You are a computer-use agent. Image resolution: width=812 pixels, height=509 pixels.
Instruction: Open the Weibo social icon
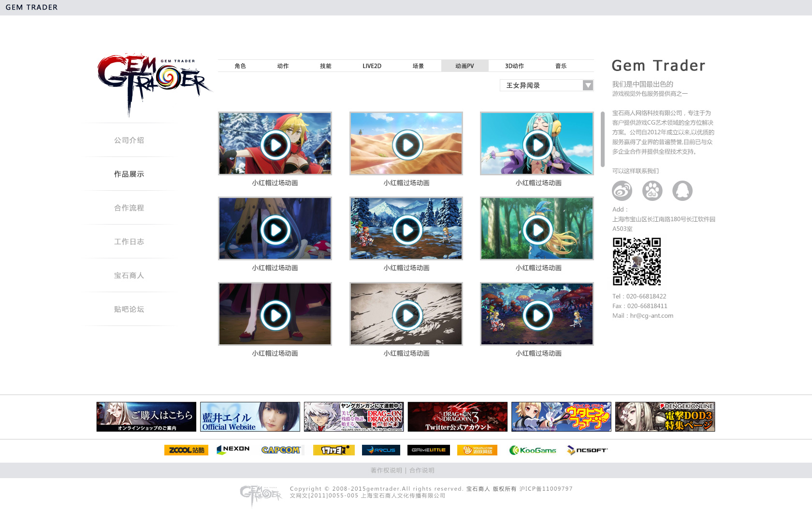point(622,191)
